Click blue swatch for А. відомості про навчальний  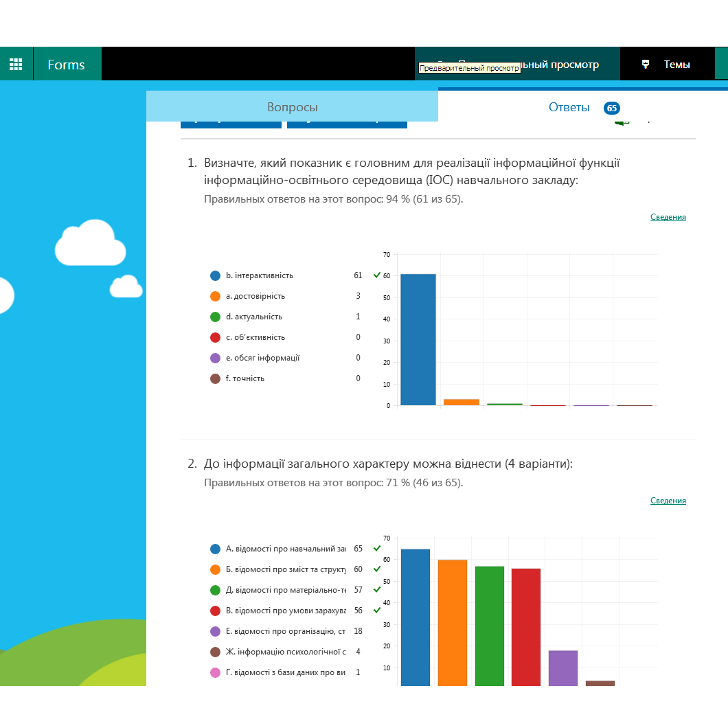coord(215,549)
